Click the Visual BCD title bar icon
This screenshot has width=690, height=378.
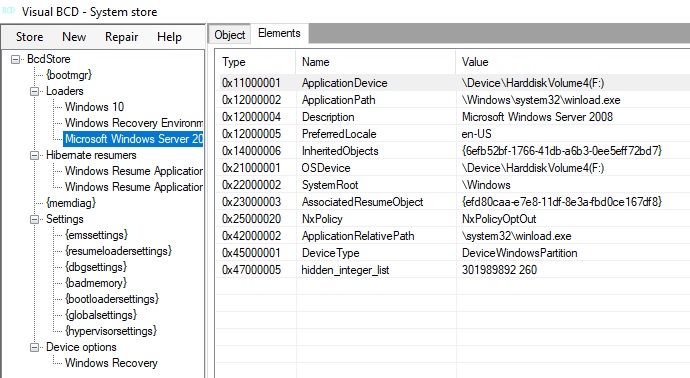[x=9, y=11]
